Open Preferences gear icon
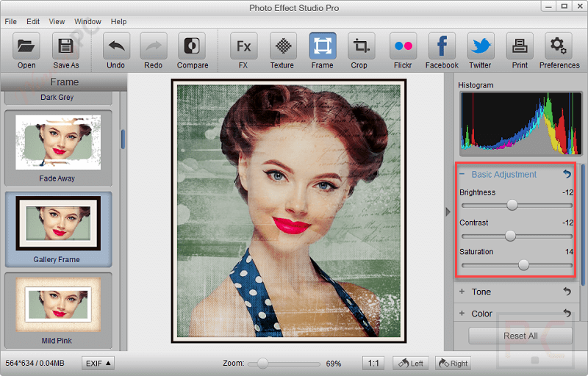 tap(559, 46)
